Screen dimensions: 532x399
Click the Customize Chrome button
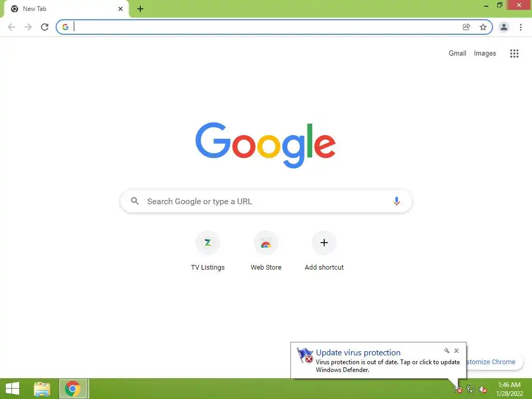click(x=495, y=362)
